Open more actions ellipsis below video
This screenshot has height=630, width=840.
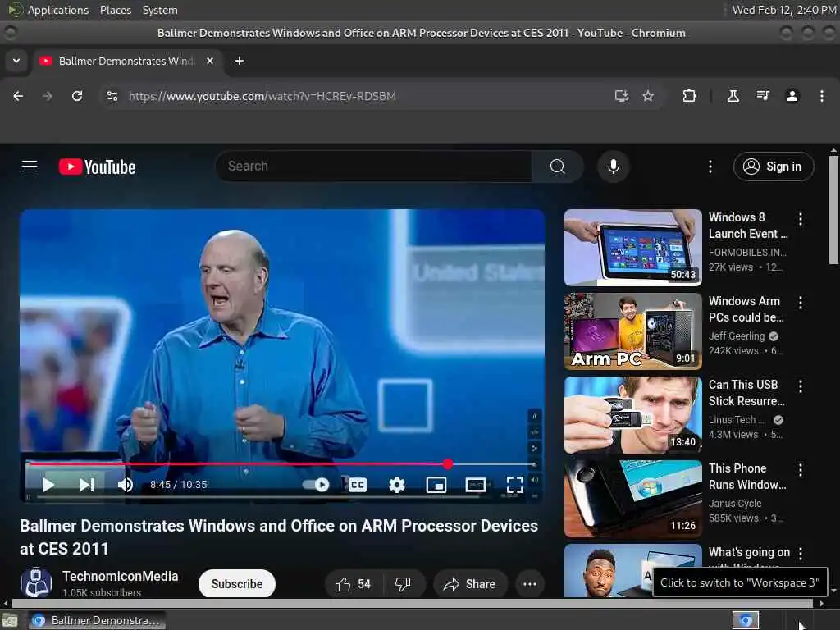click(530, 584)
